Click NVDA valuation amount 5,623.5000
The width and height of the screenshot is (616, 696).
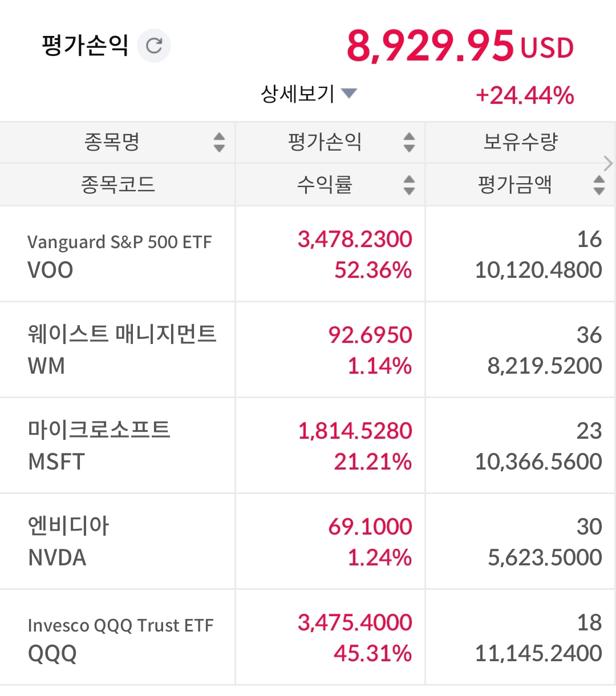pyautogui.click(x=545, y=557)
